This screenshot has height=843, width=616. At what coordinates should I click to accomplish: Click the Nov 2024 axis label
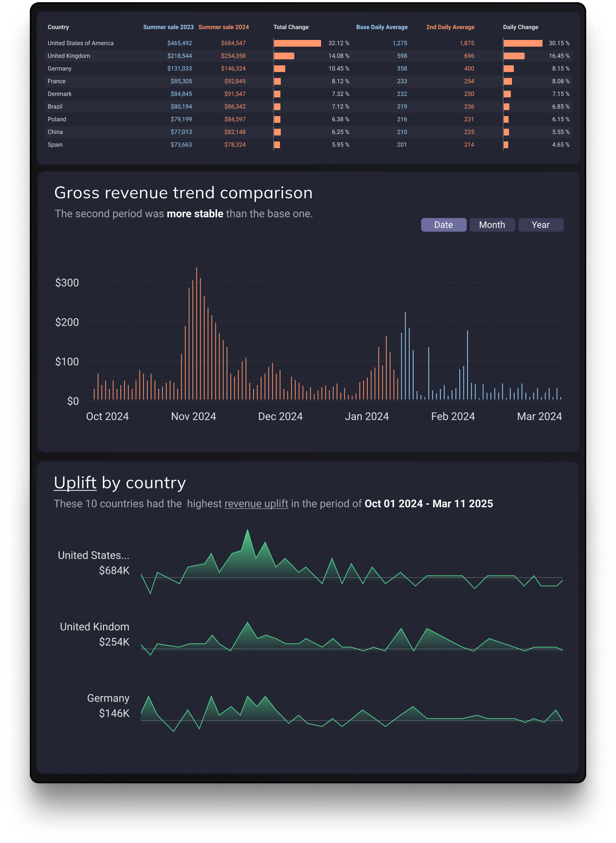pos(194,416)
